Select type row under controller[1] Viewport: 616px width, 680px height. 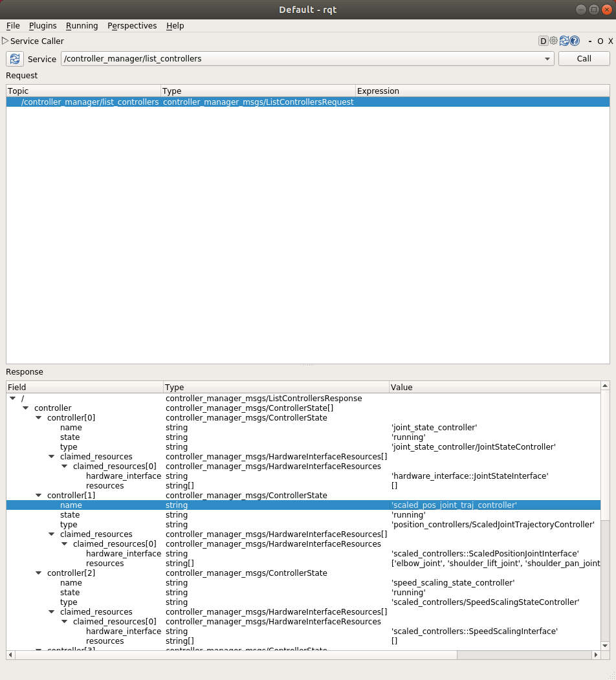pos(303,524)
